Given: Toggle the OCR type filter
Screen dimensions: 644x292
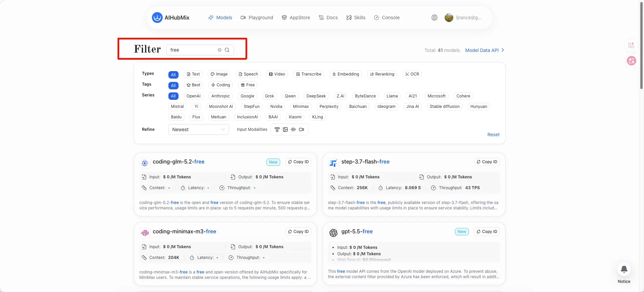Looking at the screenshot, I should (412, 74).
